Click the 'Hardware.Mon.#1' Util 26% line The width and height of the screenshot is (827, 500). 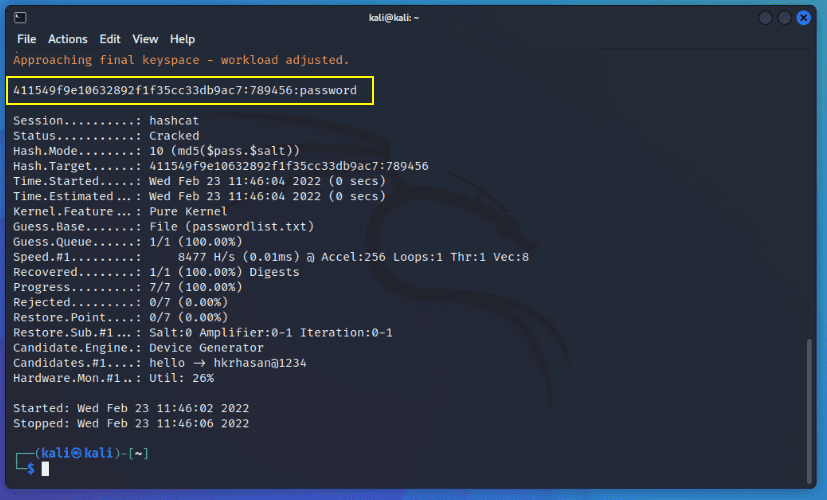(x=113, y=378)
